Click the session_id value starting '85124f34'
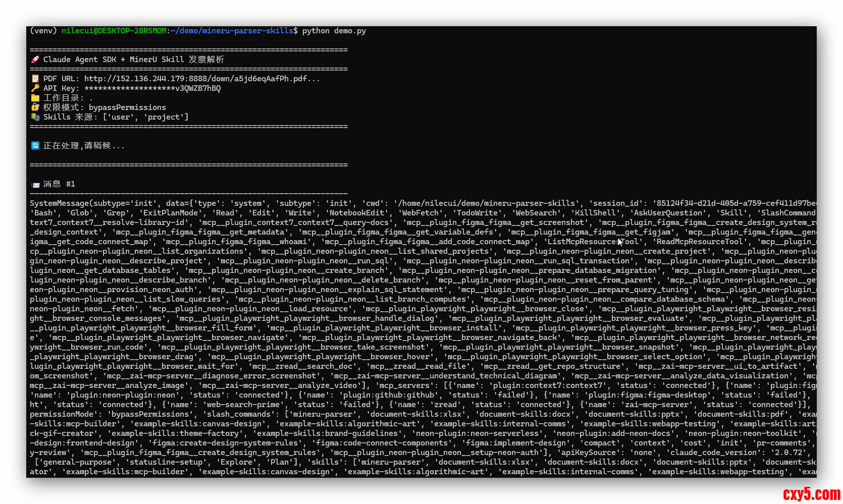Image resolution: width=843 pixels, height=504 pixels. pyautogui.click(x=734, y=203)
